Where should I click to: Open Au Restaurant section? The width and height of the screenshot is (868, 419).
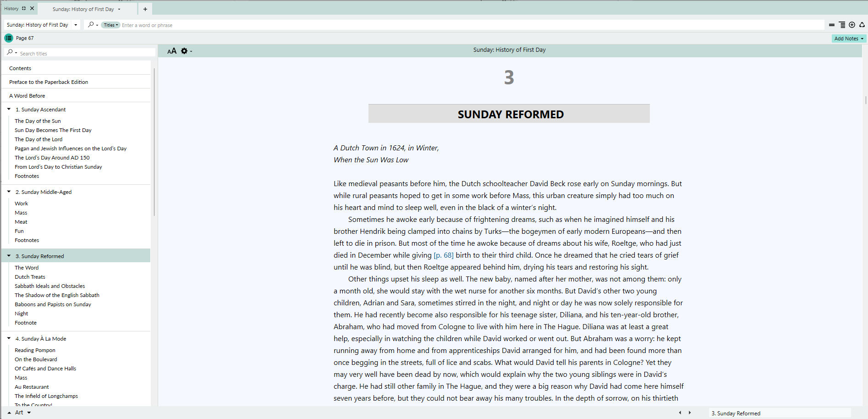click(x=32, y=387)
